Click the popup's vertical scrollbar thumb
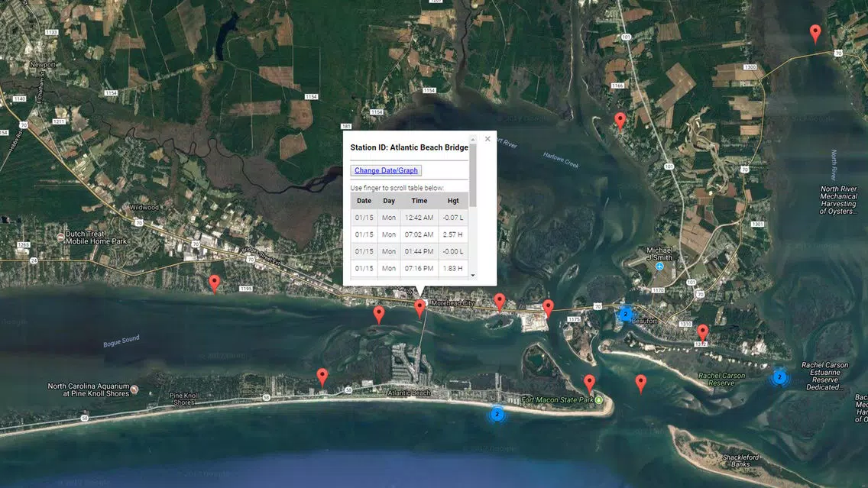 [x=473, y=176]
